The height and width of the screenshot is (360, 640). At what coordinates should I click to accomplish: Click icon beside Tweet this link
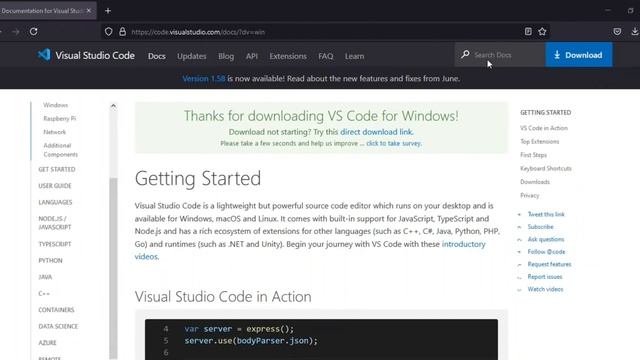point(519,214)
